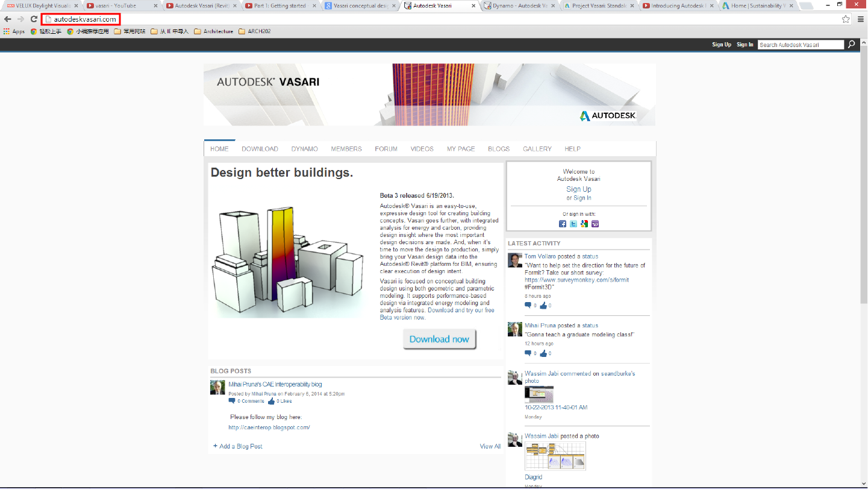
Task: Click the search magnifier icon in header
Action: (x=851, y=44)
